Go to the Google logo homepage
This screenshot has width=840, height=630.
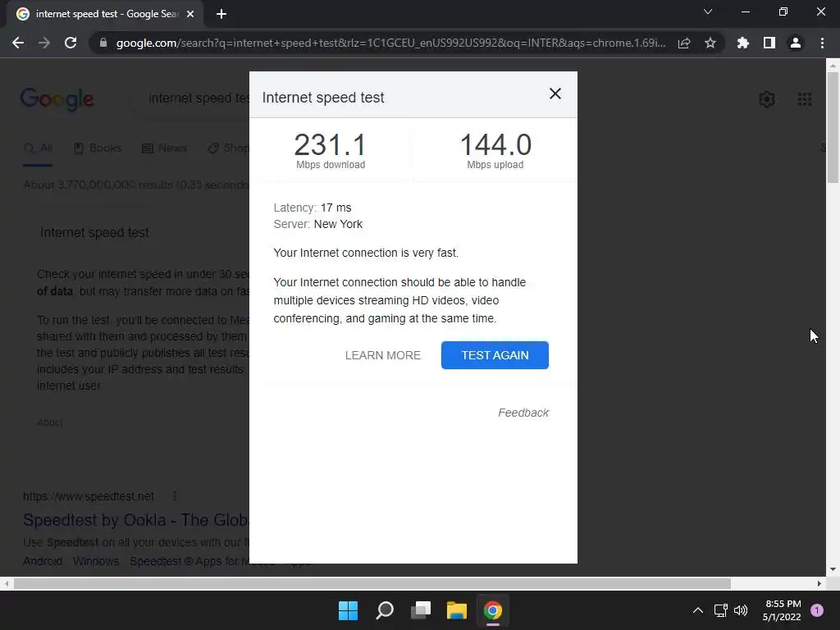click(x=57, y=99)
